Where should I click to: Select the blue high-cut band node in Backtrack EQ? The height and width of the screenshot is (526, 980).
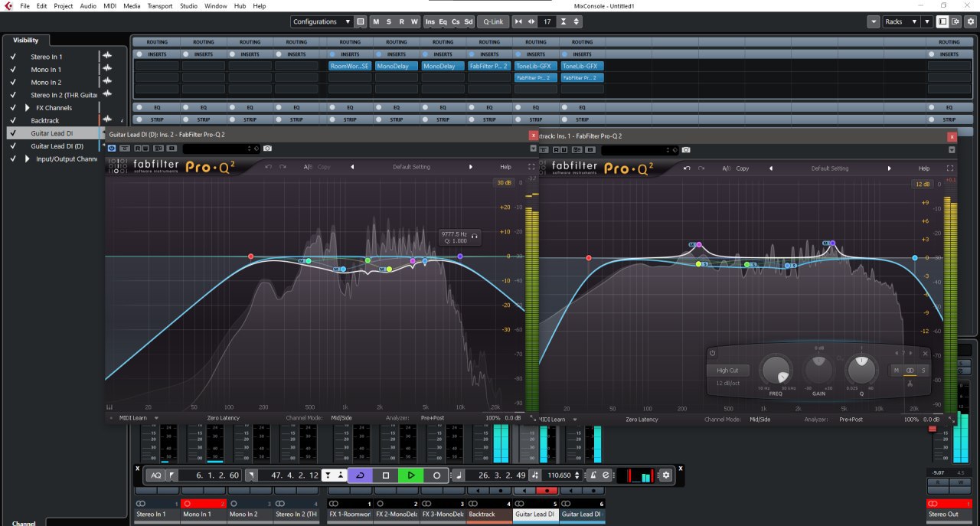coord(915,258)
